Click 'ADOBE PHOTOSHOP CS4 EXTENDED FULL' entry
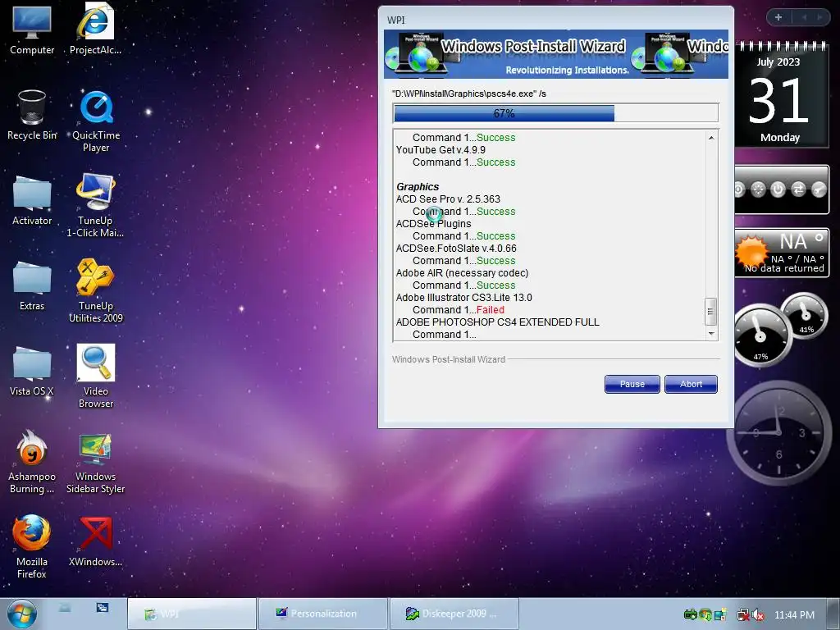Viewport: 840px width, 630px height. 498,322
